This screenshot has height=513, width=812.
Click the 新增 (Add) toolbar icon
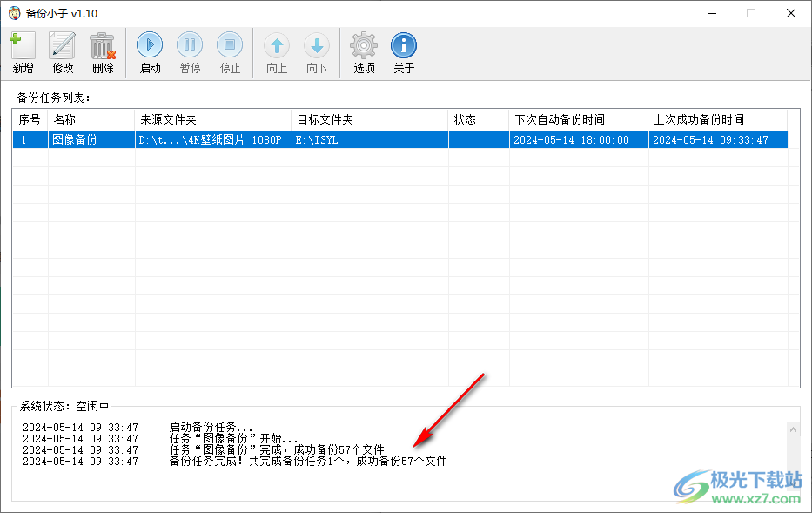point(23,45)
